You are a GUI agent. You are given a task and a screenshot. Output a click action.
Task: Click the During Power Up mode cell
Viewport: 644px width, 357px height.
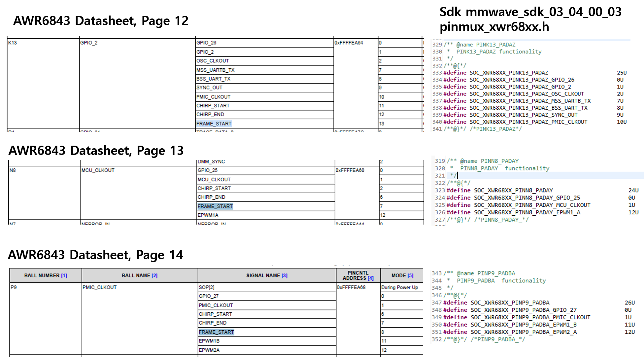tap(402, 287)
